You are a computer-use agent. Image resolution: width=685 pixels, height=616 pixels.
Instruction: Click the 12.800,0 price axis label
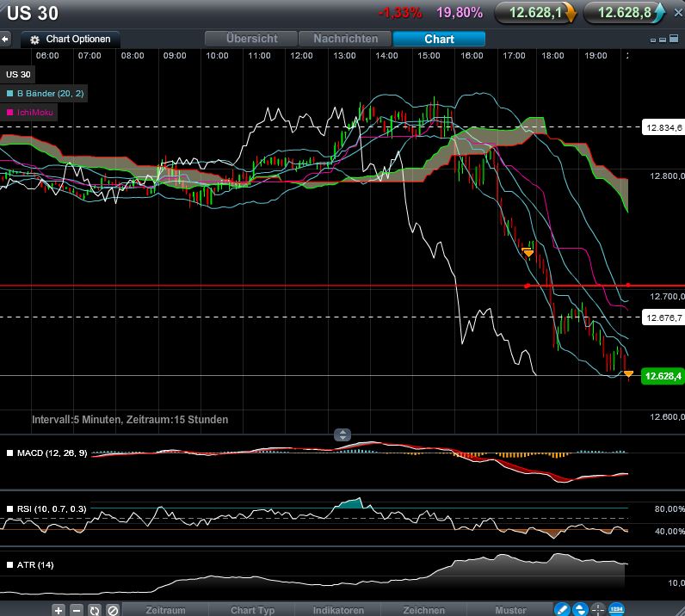(667, 176)
